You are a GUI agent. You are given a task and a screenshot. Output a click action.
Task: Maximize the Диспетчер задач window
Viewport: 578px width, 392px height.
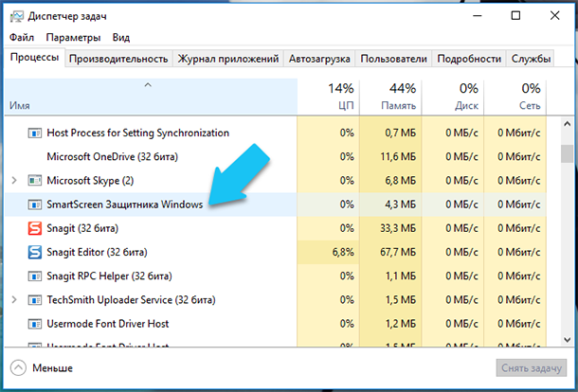(x=515, y=16)
